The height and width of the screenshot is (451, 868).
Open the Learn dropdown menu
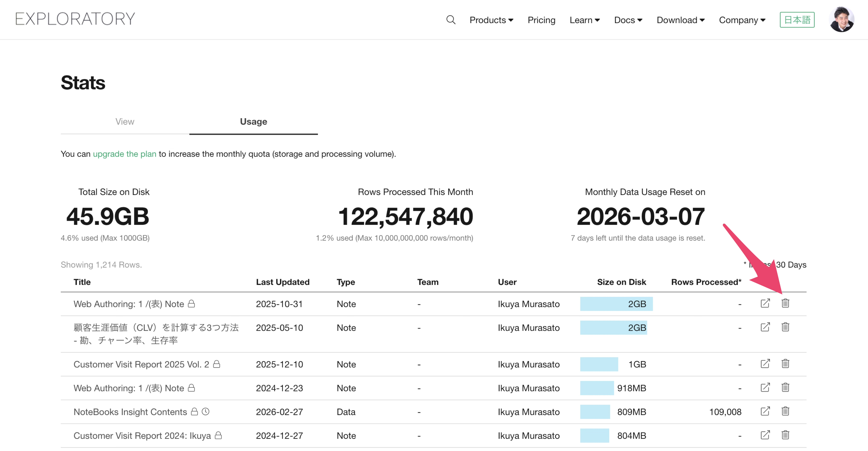(584, 20)
